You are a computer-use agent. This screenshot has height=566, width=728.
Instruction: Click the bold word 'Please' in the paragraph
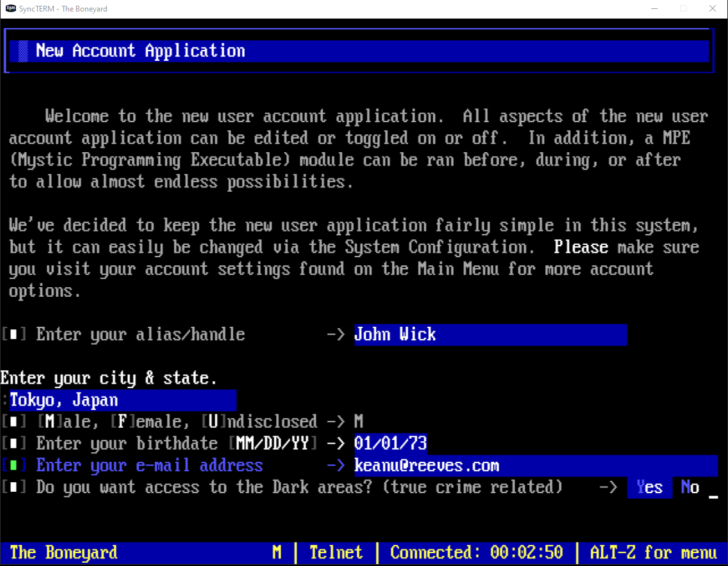pos(581,248)
